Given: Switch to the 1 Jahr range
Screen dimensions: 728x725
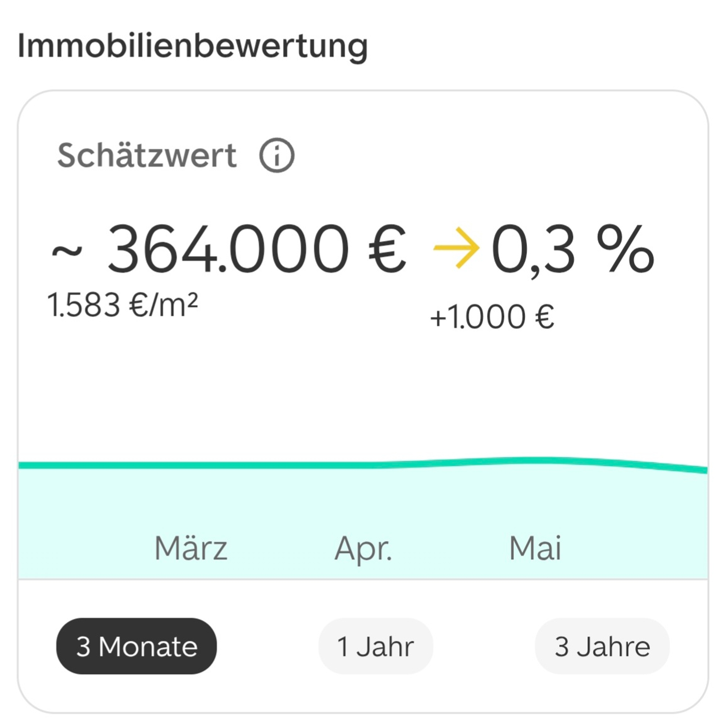Looking at the screenshot, I should (375, 646).
